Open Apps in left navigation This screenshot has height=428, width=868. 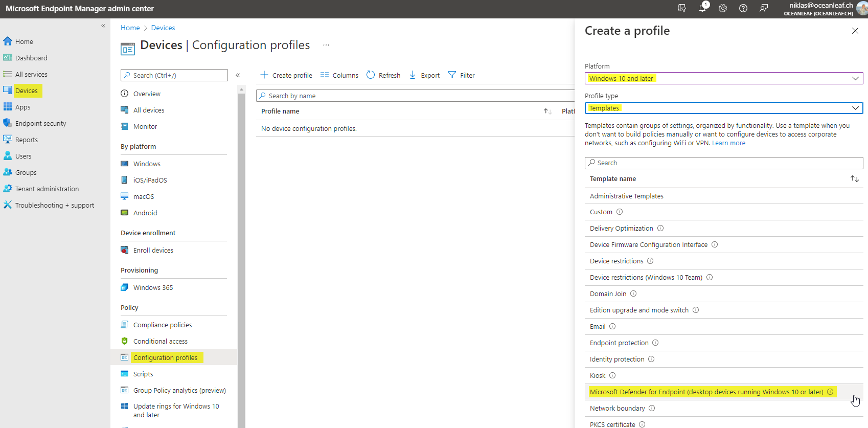coord(22,107)
